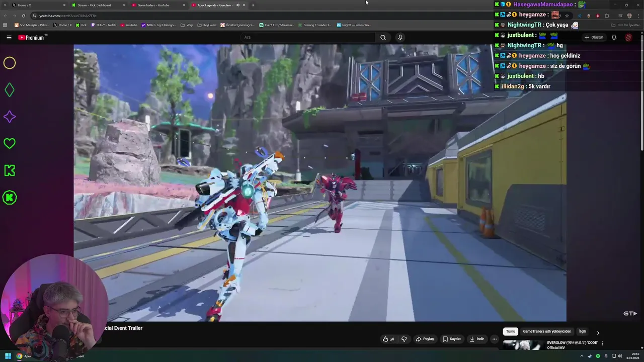Click the yellow circle overlay icon

[10, 63]
